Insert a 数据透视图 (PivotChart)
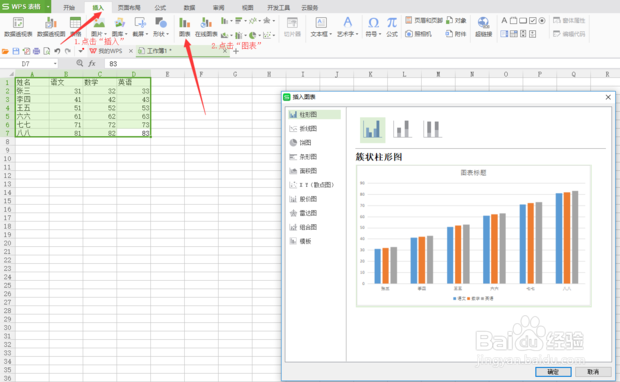This screenshot has height=382, width=620. click(51, 27)
